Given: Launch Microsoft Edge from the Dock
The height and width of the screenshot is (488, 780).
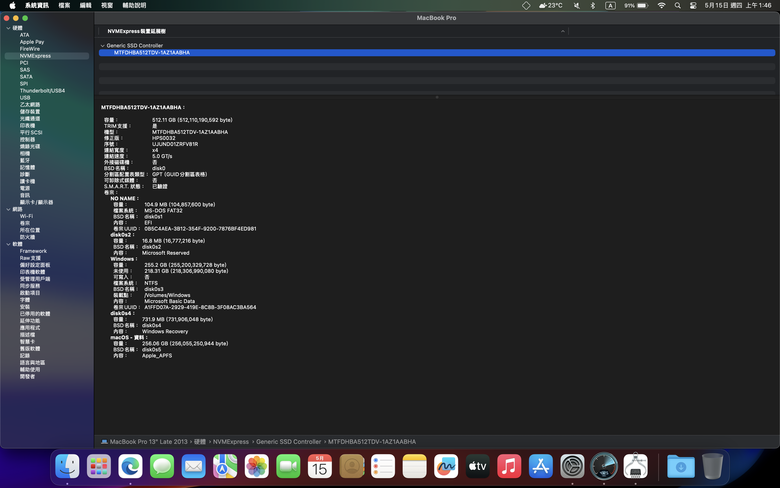Looking at the screenshot, I should 130,466.
